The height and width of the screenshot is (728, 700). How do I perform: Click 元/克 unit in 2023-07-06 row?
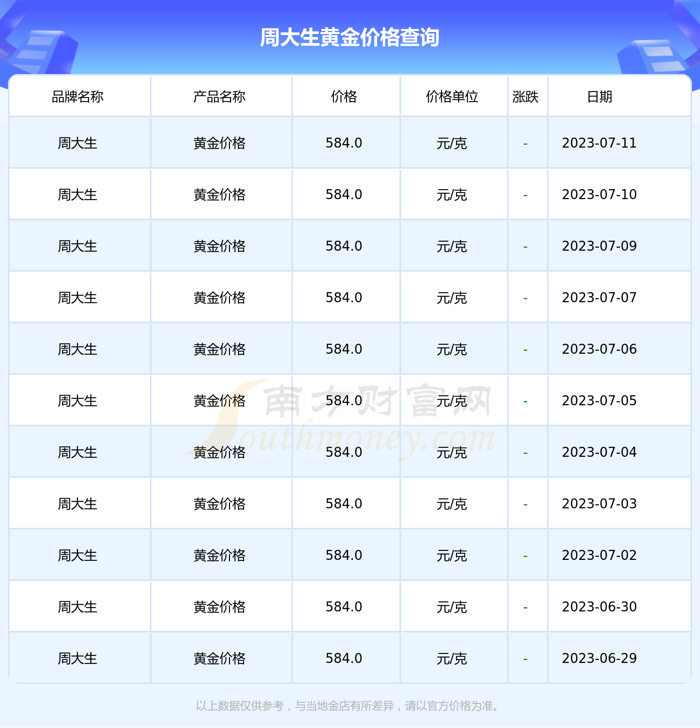[452, 349]
